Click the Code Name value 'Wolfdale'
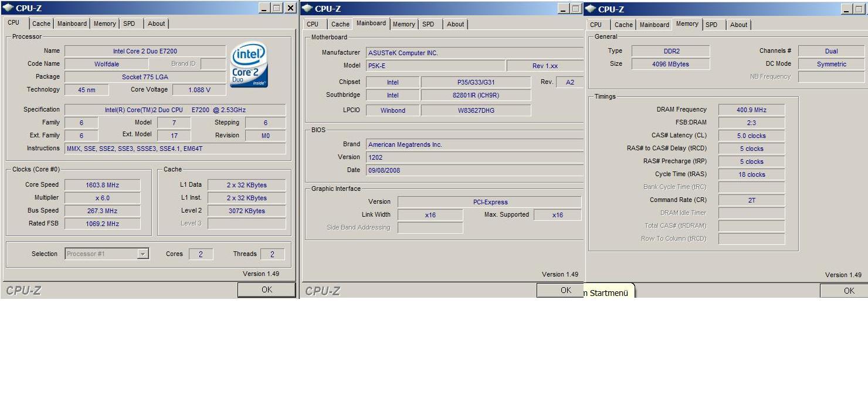Viewport: 868px width, 404px height. pos(106,64)
